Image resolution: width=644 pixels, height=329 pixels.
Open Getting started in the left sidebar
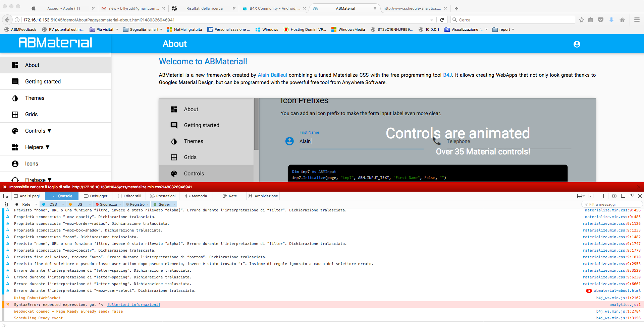(55, 81)
